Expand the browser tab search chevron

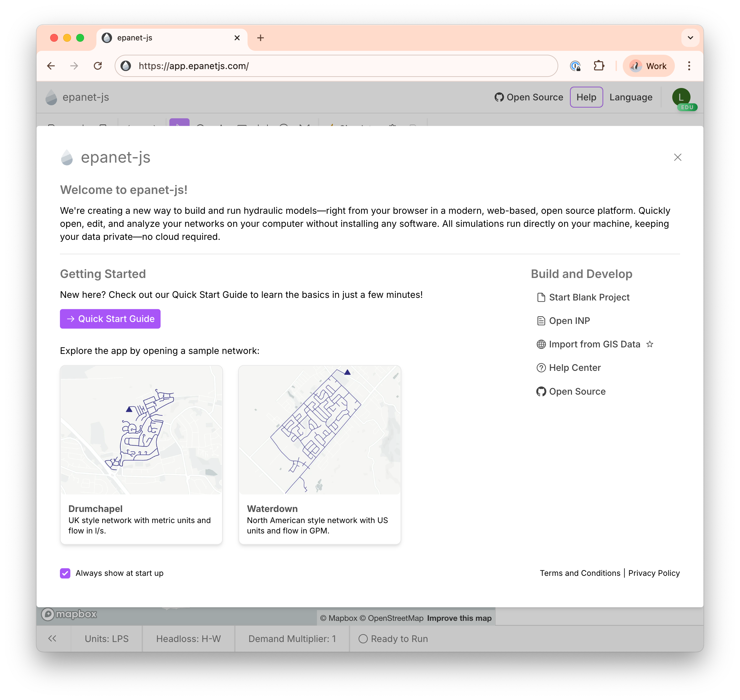coord(690,38)
